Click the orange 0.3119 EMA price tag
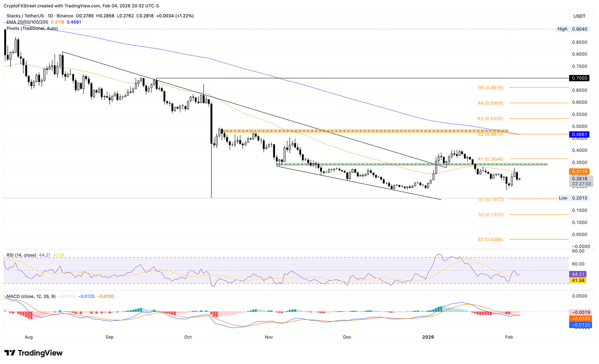599x364 pixels. 580,171
